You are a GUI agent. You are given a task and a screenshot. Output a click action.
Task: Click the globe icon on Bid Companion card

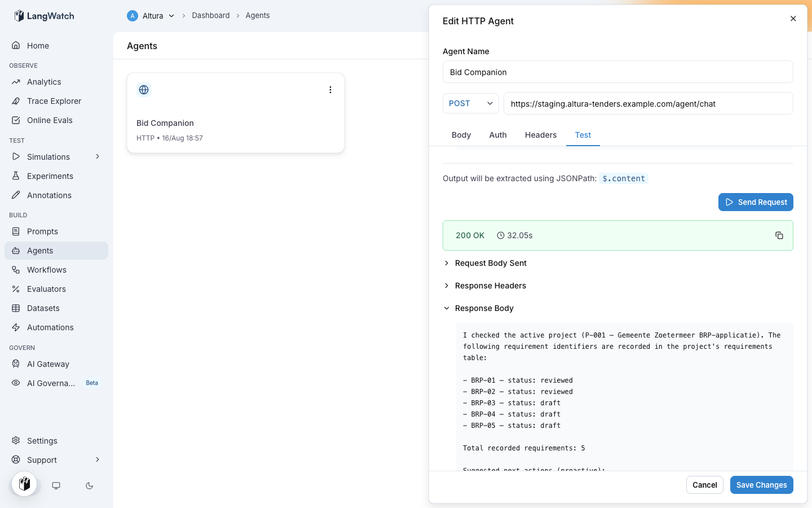click(144, 90)
